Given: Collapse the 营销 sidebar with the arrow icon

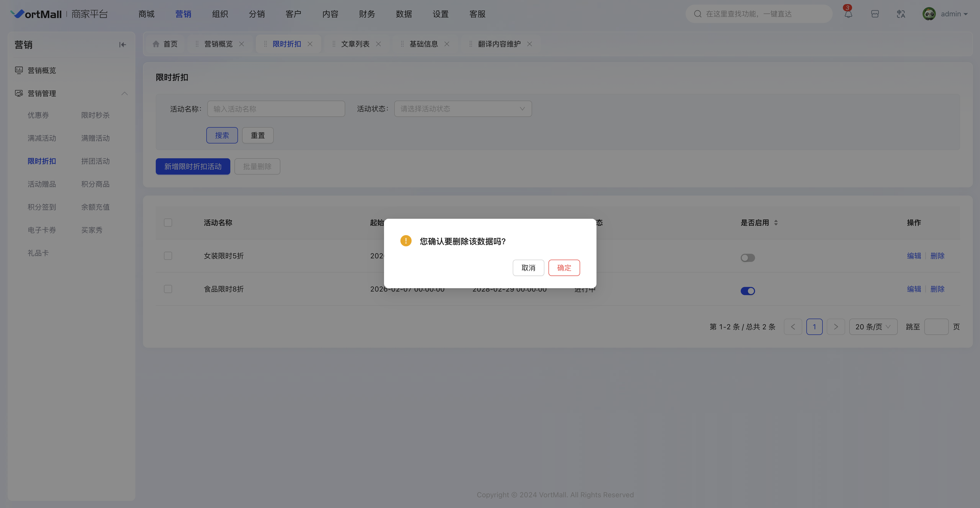Looking at the screenshot, I should (x=122, y=45).
